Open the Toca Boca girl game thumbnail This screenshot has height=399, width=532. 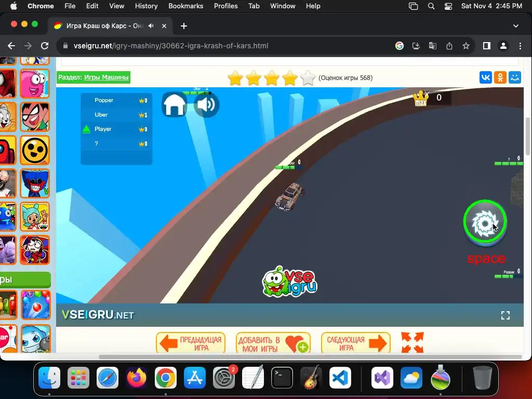click(x=35, y=217)
